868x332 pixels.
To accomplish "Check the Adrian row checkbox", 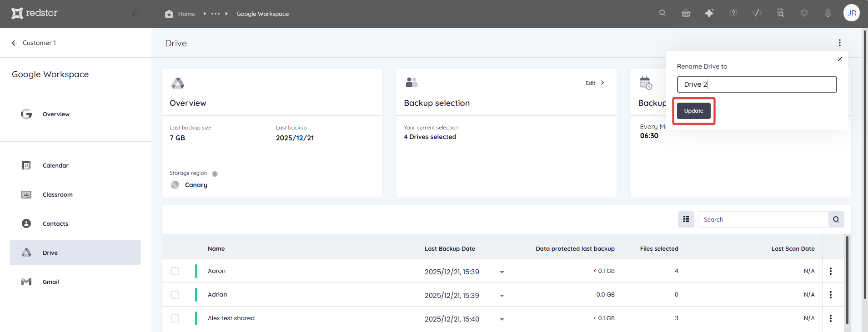I will point(175,295).
